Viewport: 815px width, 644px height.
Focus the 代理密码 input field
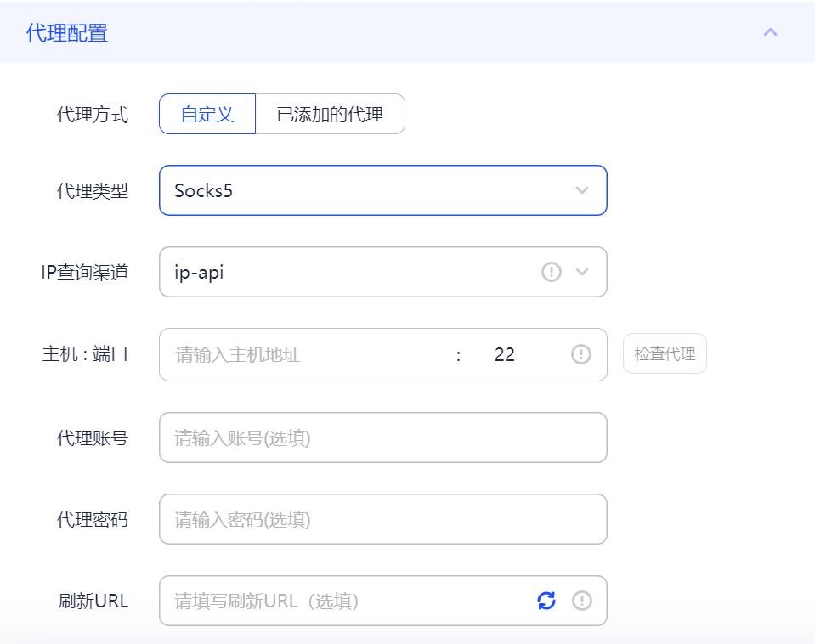pos(382,519)
